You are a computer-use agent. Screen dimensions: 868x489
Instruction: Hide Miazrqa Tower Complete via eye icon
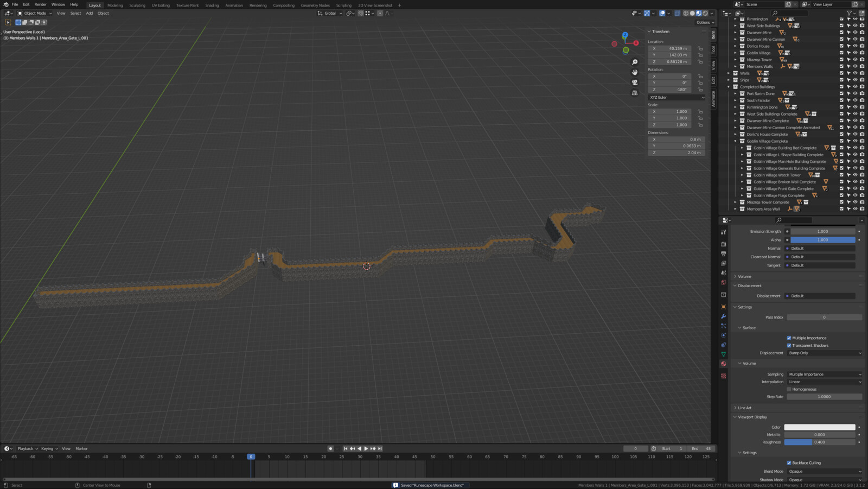[855, 202]
